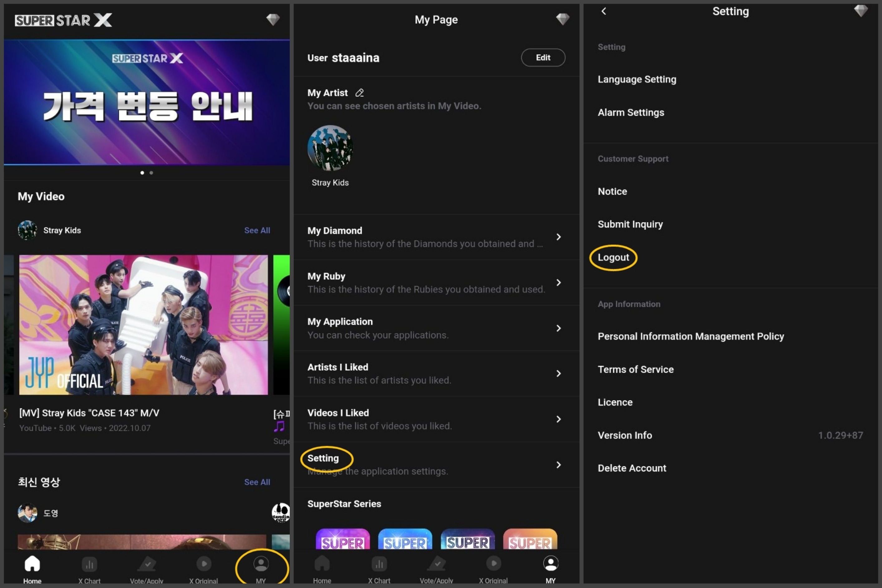Image resolution: width=882 pixels, height=588 pixels.
Task: Tap the Stray Kids name under My Video
Action: [x=62, y=230]
